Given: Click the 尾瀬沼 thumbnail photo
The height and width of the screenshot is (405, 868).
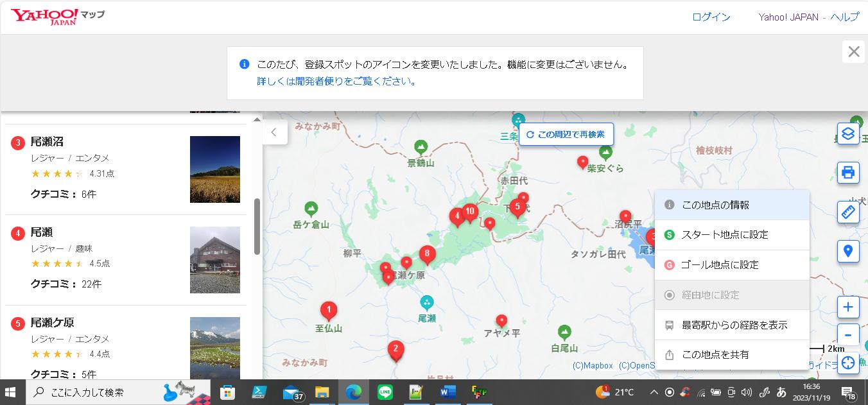Looking at the screenshot, I should pyautogui.click(x=215, y=169).
